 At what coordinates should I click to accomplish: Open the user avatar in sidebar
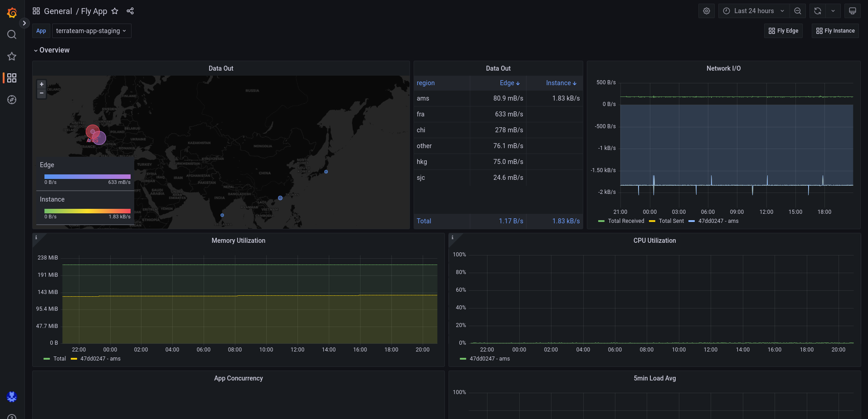click(12, 397)
